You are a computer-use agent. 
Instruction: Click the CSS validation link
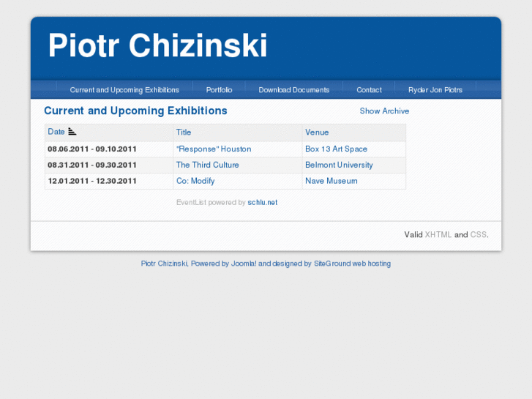pyautogui.click(x=479, y=235)
